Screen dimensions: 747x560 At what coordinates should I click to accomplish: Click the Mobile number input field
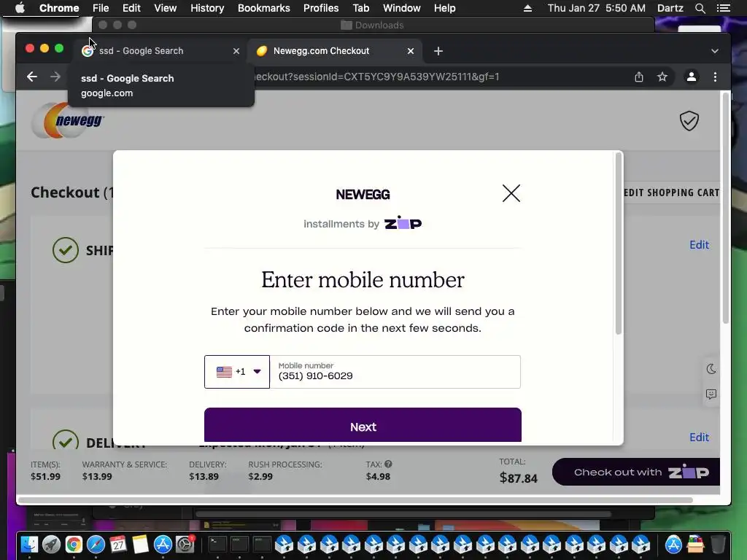pyautogui.click(x=395, y=371)
